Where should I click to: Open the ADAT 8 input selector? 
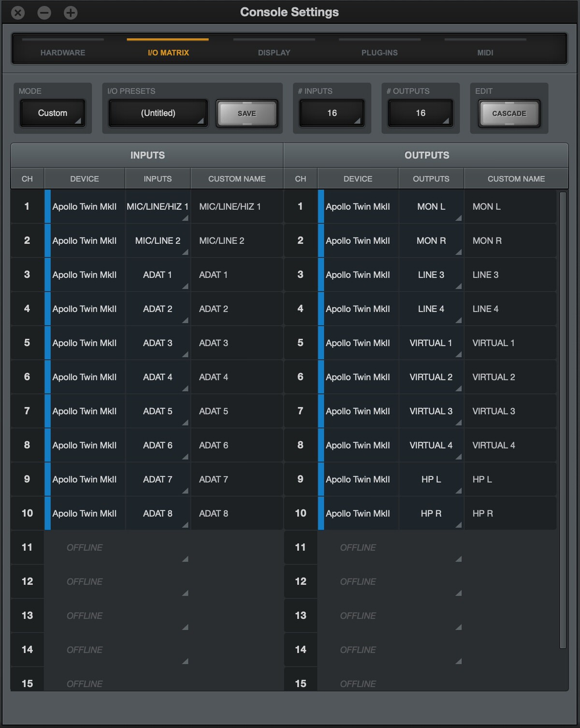pos(158,513)
